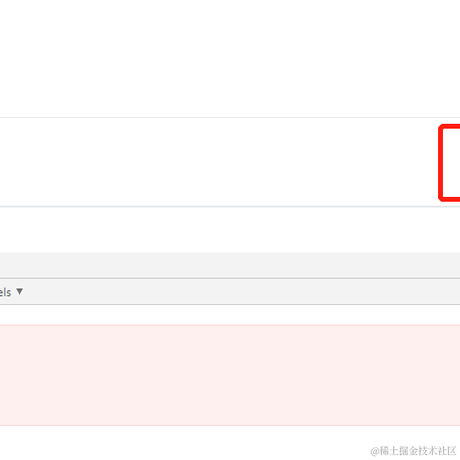Screen dimensions: 460x460
Task: Click the white gap above the error row
Action: [230, 315]
